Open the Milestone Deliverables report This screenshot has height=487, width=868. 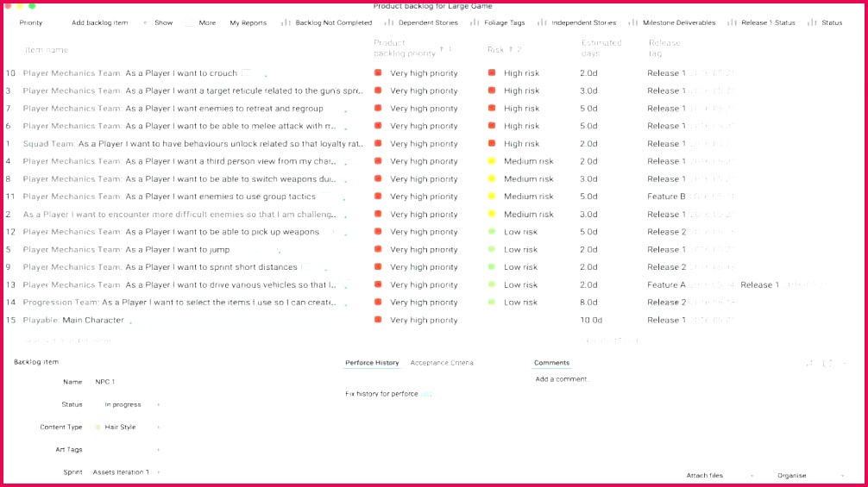pyautogui.click(x=679, y=22)
